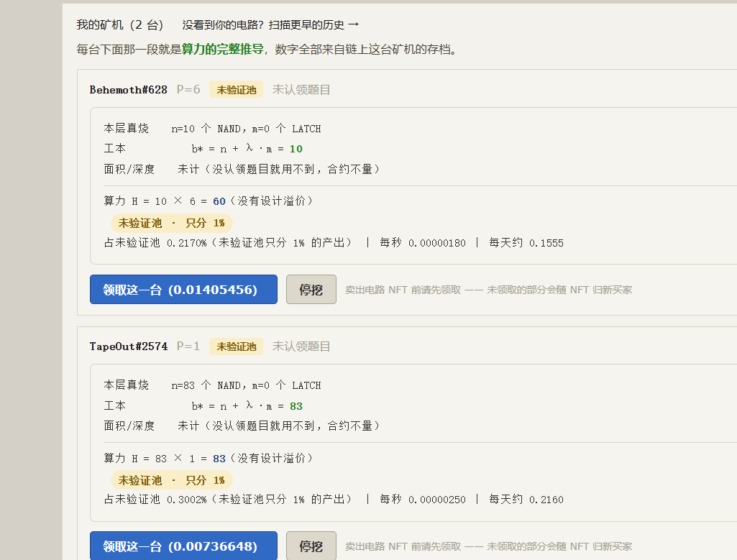This screenshot has width=737, height=560.
Task: Click per-second rate 0.00000250
Action: click(x=437, y=500)
